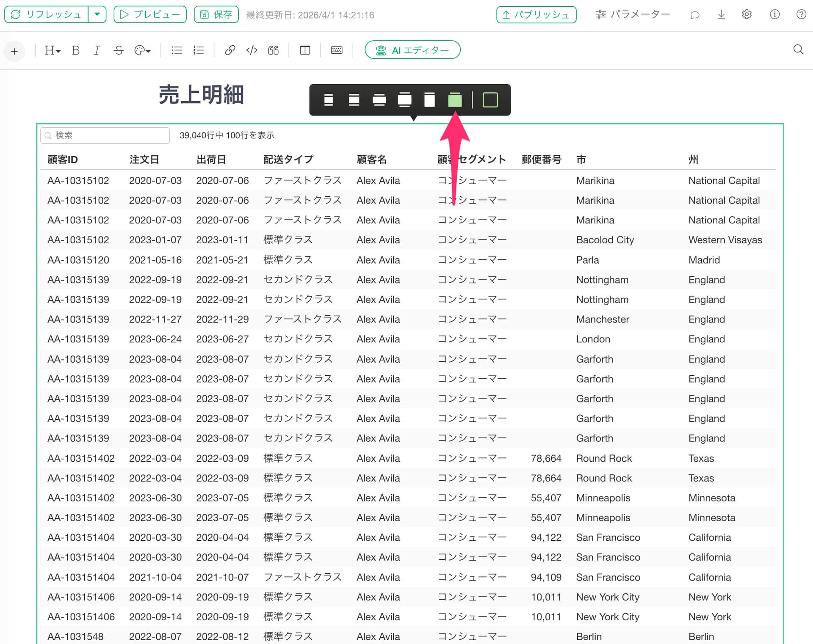Click the quote block icon

click(274, 50)
